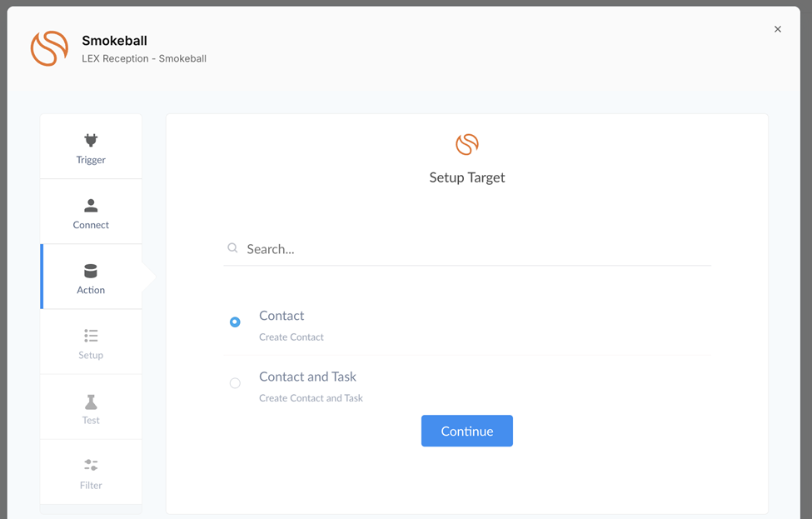Select the Contact radio button

tap(235, 322)
